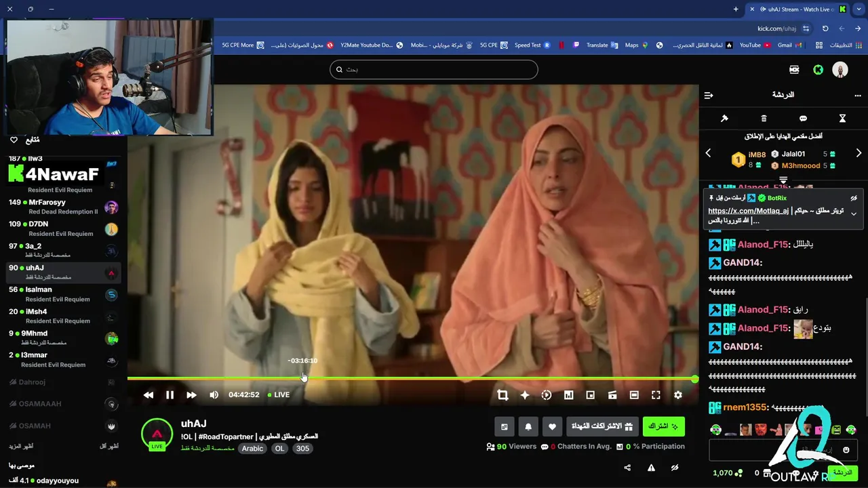Click the hourglass slow-mode icon in chat toolbar
This screenshot has height=488, width=868.
click(x=842, y=119)
